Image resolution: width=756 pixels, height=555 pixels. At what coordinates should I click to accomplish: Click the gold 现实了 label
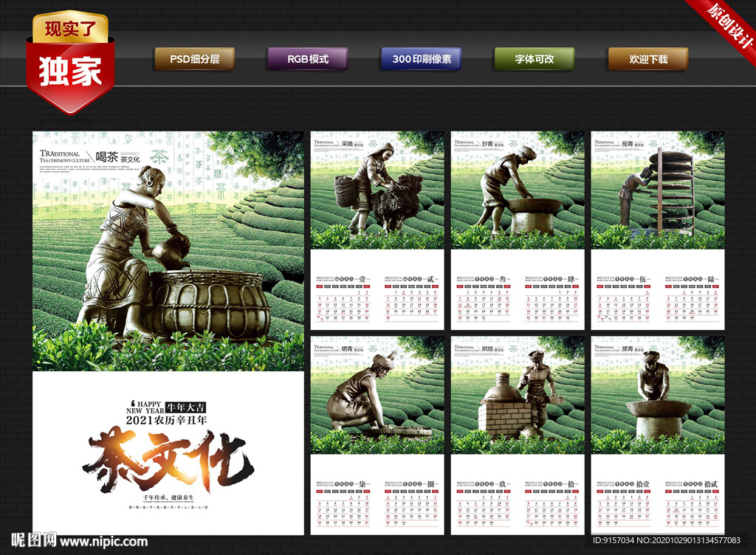(x=70, y=28)
